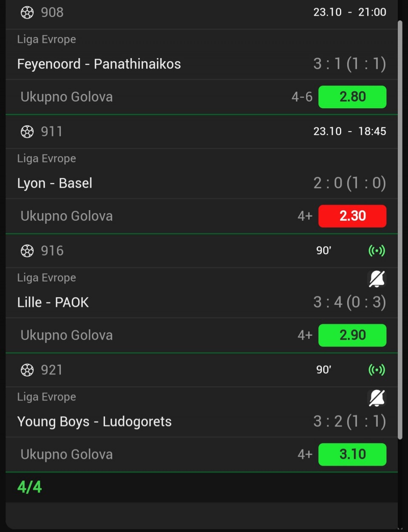Image resolution: width=408 pixels, height=532 pixels.
Task: Click the green 2.80 odds button
Action: [352, 97]
